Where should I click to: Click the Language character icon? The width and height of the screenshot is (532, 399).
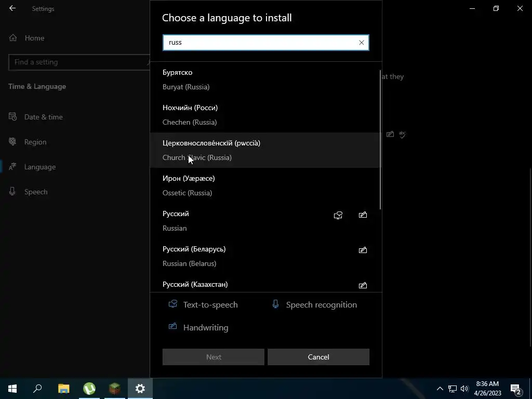click(12, 167)
